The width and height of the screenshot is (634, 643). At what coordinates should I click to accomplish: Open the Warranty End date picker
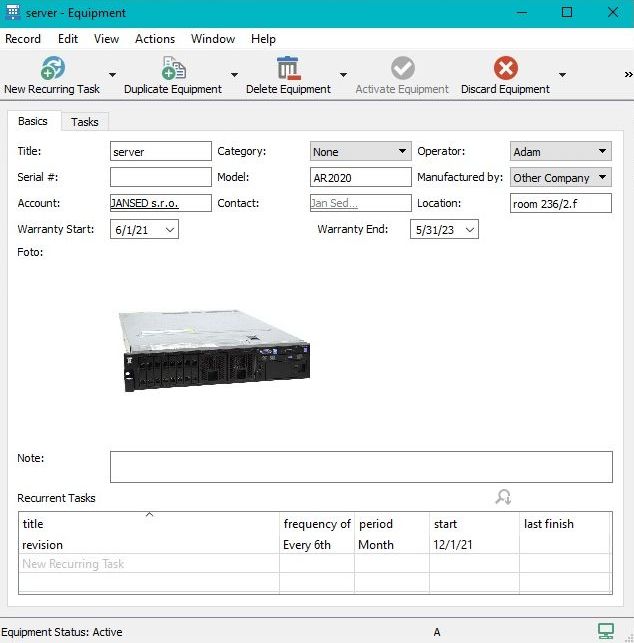(469, 230)
